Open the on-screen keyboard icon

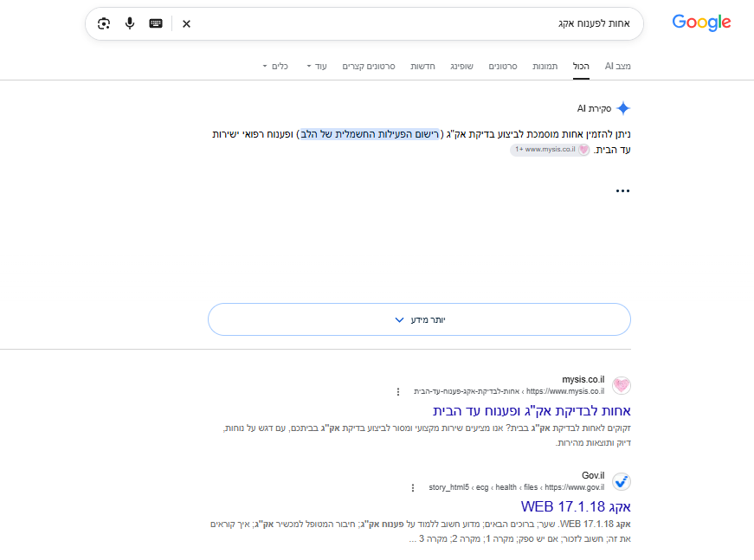(156, 23)
